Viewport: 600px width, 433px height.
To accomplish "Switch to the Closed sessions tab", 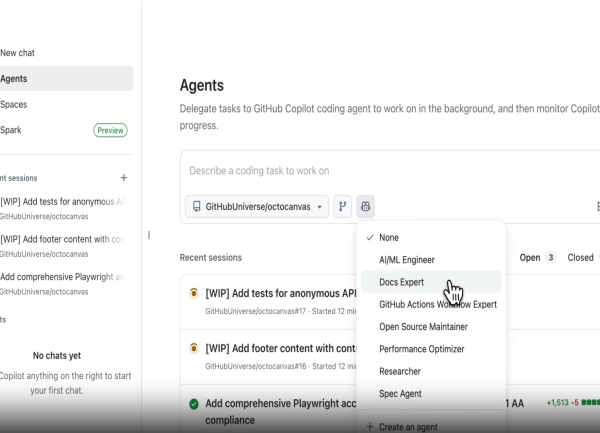I will (580, 258).
